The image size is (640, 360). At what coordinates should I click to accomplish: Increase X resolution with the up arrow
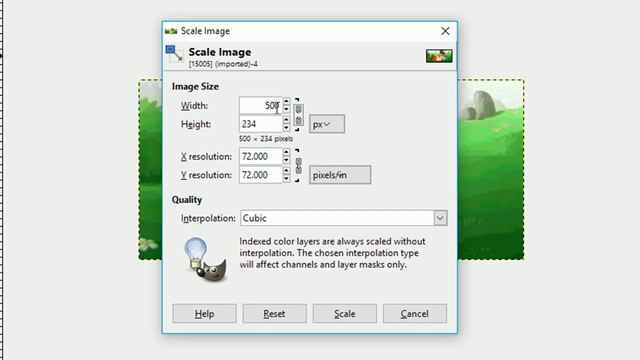[286, 152]
